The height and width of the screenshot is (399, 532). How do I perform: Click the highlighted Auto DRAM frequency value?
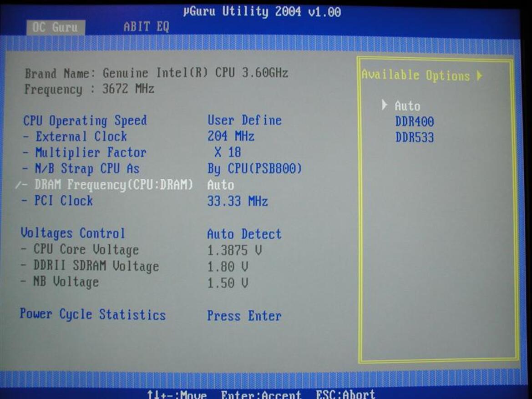pos(221,185)
